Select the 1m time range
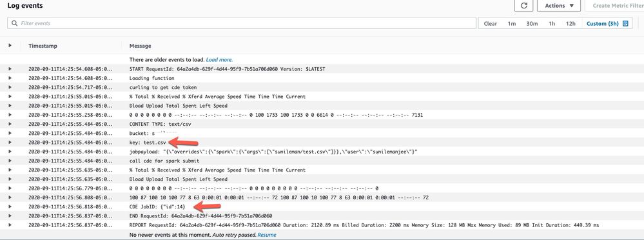Image resolution: width=644 pixels, height=240 pixels. (512, 23)
